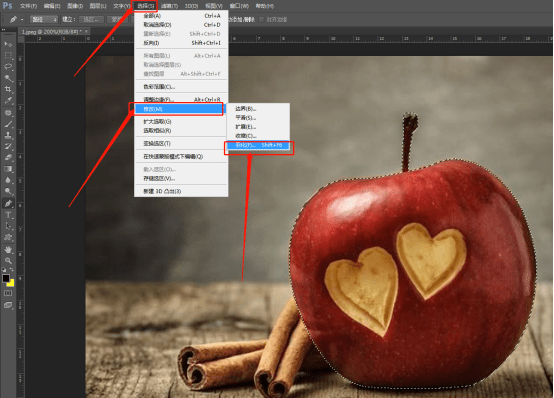Select the Crop tool
The image size is (554, 398).
tap(8, 89)
